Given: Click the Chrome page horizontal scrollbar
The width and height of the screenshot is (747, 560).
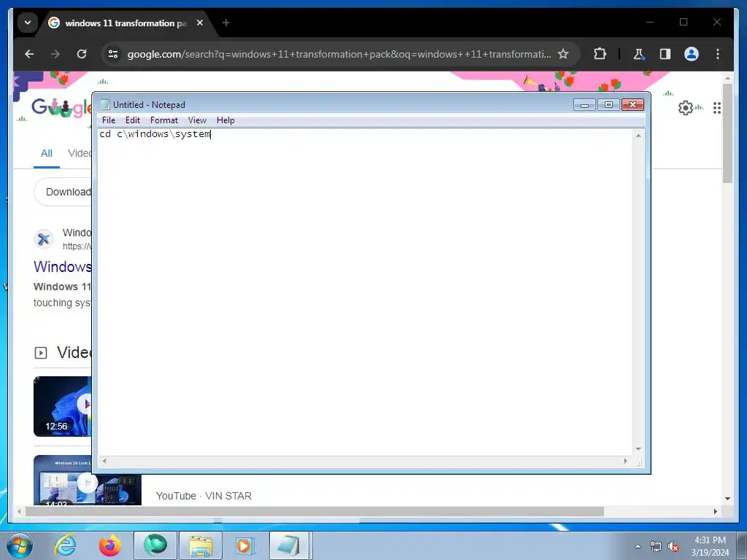Looking at the screenshot, I should coord(314,511).
